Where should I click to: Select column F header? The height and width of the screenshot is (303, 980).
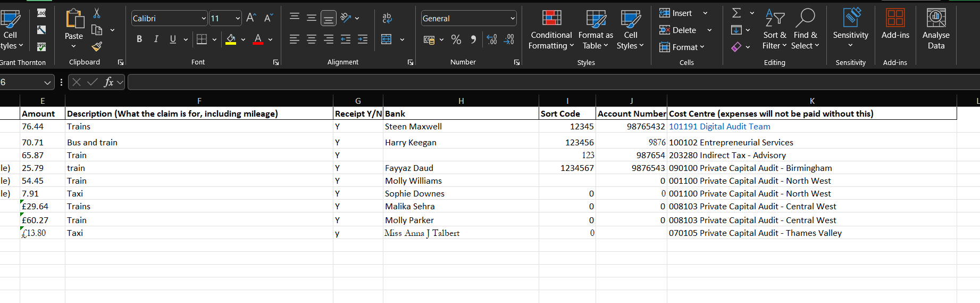[x=199, y=101]
